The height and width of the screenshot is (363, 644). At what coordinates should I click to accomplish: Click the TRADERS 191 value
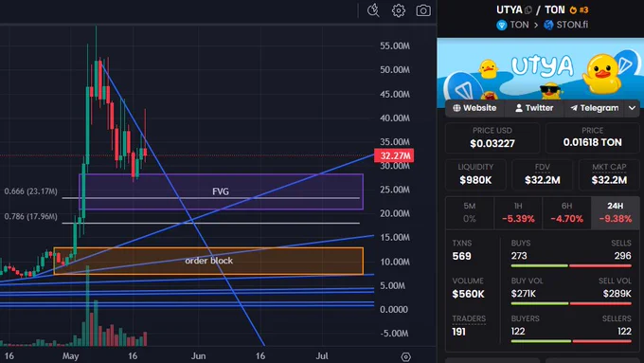tap(458, 332)
